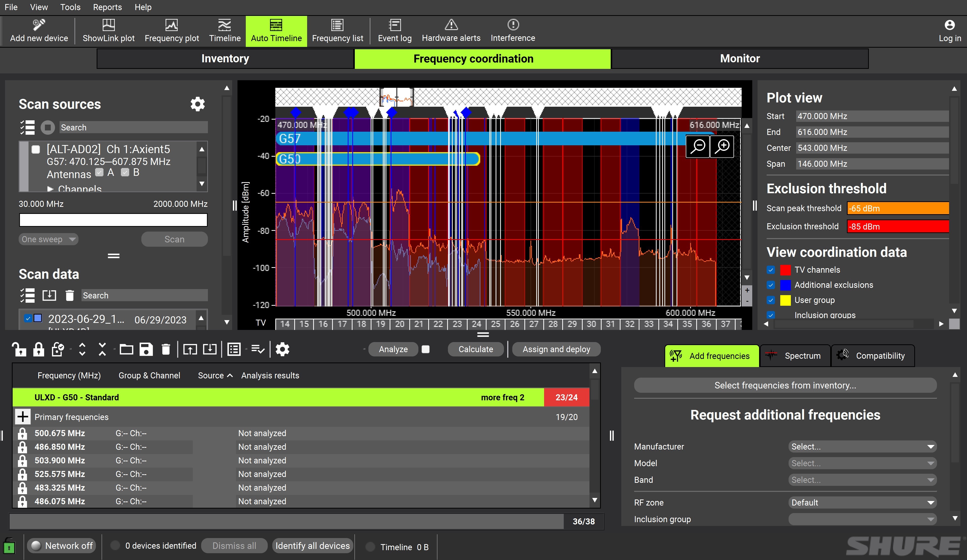Select the Add new device tool
Viewport: 967px width, 560px height.
tap(38, 31)
